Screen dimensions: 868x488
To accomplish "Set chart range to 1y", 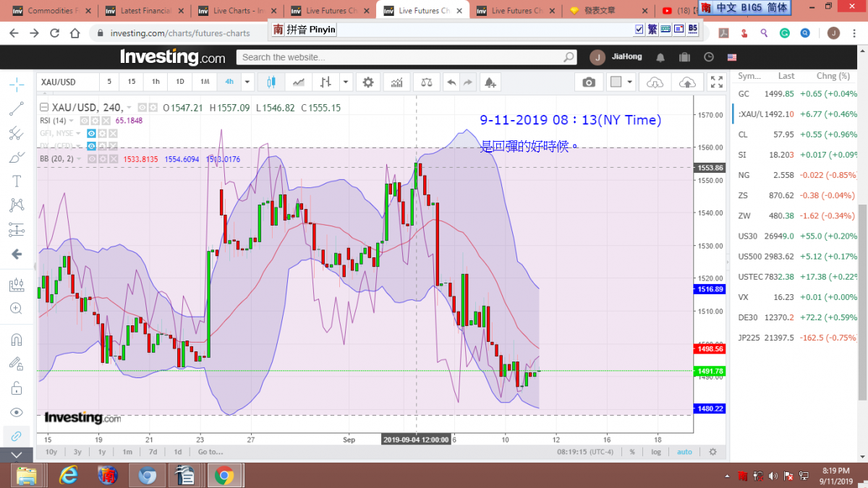I will tap(102, 452).
